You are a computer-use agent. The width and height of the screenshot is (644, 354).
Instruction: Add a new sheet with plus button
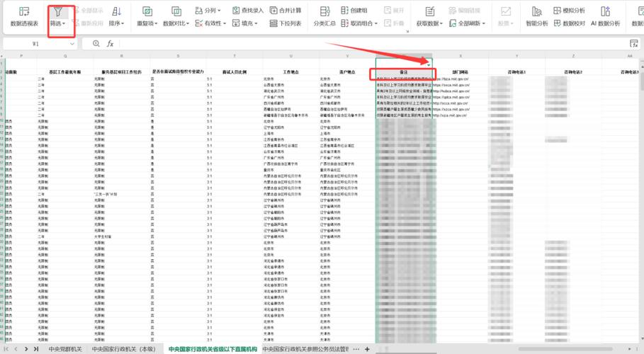(x=367, y=349)
